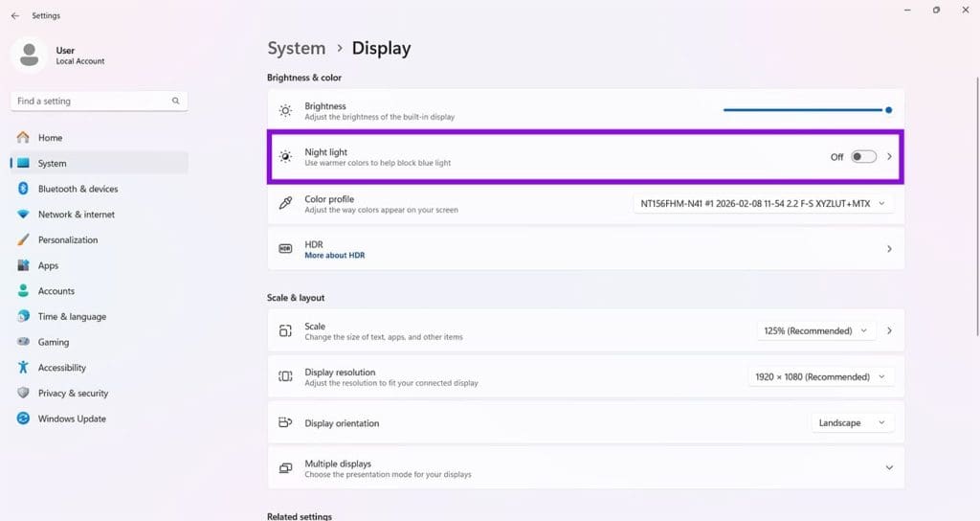This screenshot has height=521, width=980.
Task: Click the Network wifi icon
Action: 23,214
